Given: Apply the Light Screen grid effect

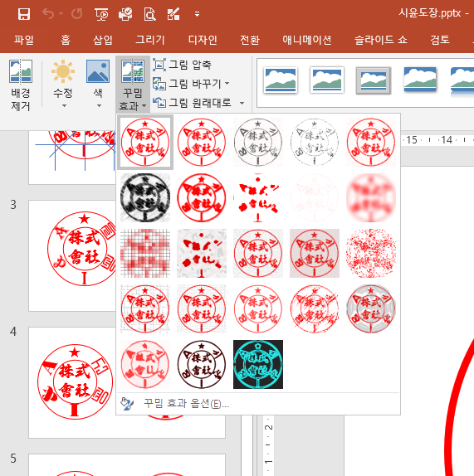Looking at the screenshot, I should (145, 253).
